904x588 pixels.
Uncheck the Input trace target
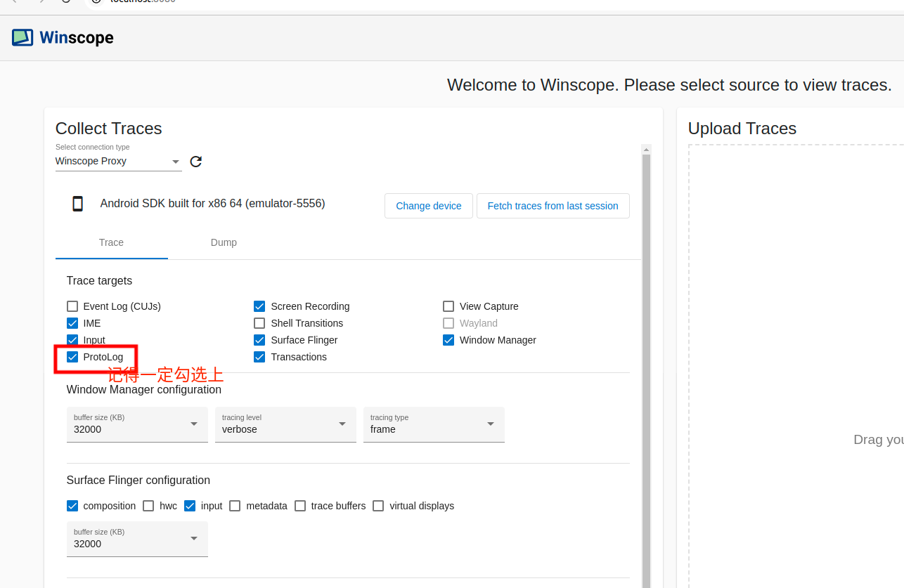(72, 340)
